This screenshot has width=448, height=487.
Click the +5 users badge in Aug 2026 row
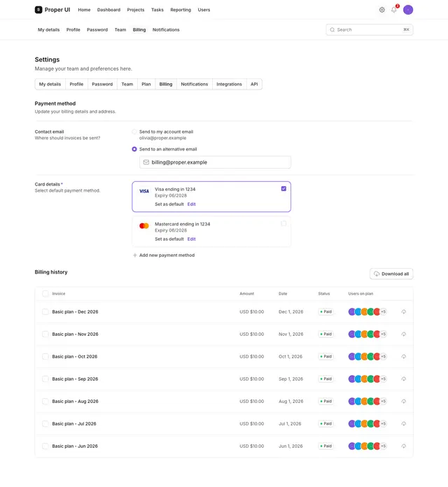pos(384,401)
